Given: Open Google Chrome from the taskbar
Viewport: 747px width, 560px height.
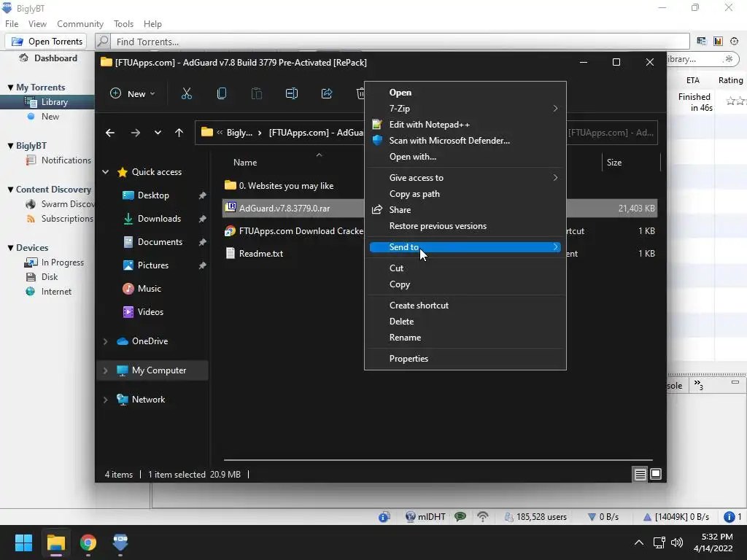Looking at the screenshot, I should point(88,542).
